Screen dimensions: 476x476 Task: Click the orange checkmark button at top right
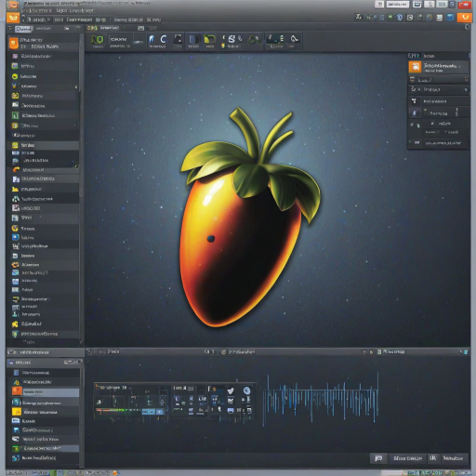tap(464, 18)
